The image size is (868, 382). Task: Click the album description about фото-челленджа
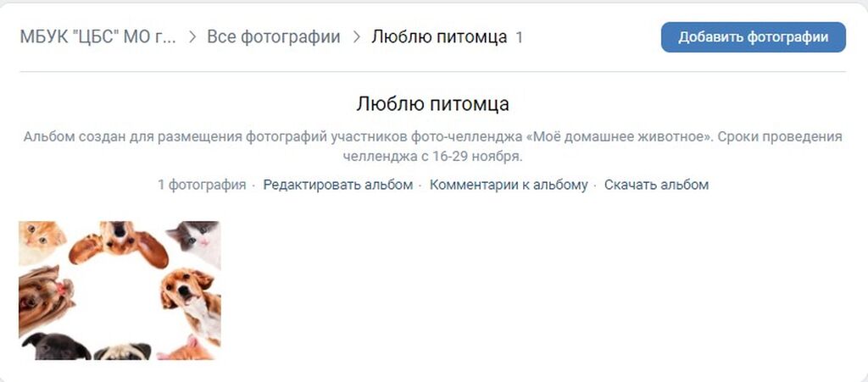click(433, 146)
